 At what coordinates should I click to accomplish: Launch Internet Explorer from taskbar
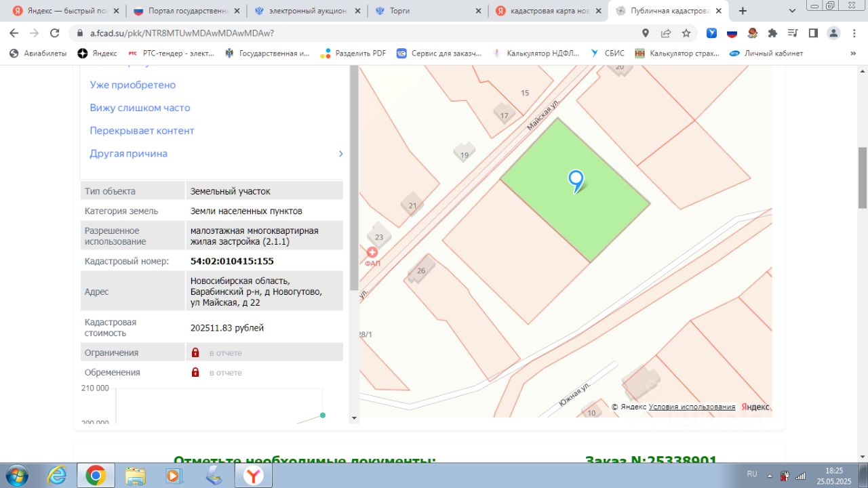coord(57,476)
